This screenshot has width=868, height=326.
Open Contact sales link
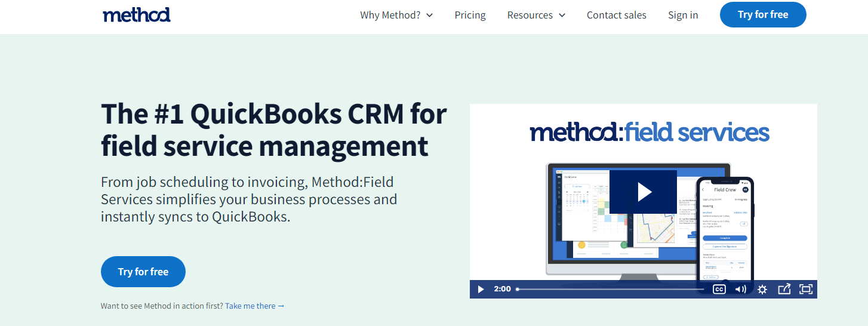[x=616, y=15]
